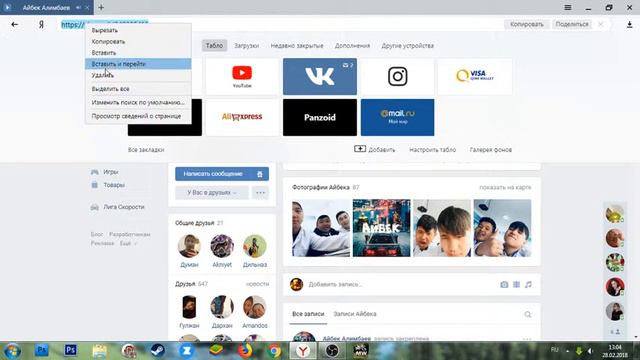Attach a video with filmstrip icon
640x360 pixels.
[x=516, y=284]
